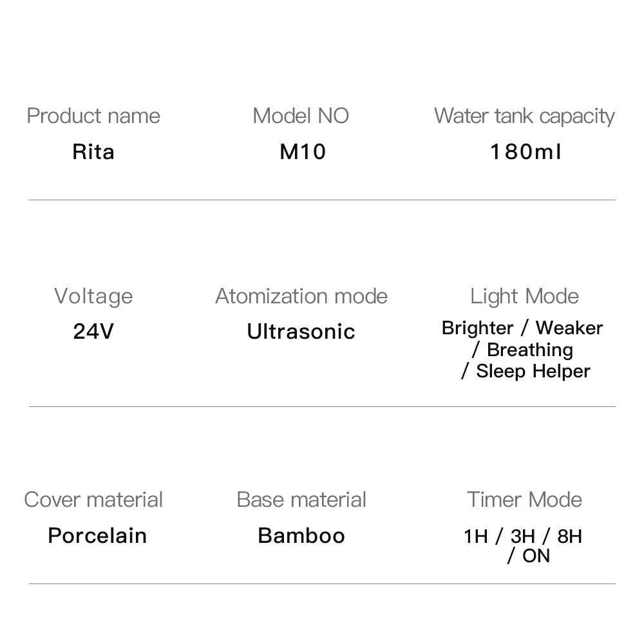Click the "Light Mode" heading
Screen dimensions: 644x644
point(524,296)
